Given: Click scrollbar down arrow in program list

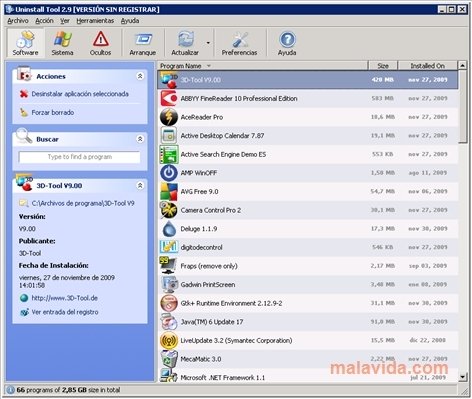Looking at the screenshot, I should [462, 377].
